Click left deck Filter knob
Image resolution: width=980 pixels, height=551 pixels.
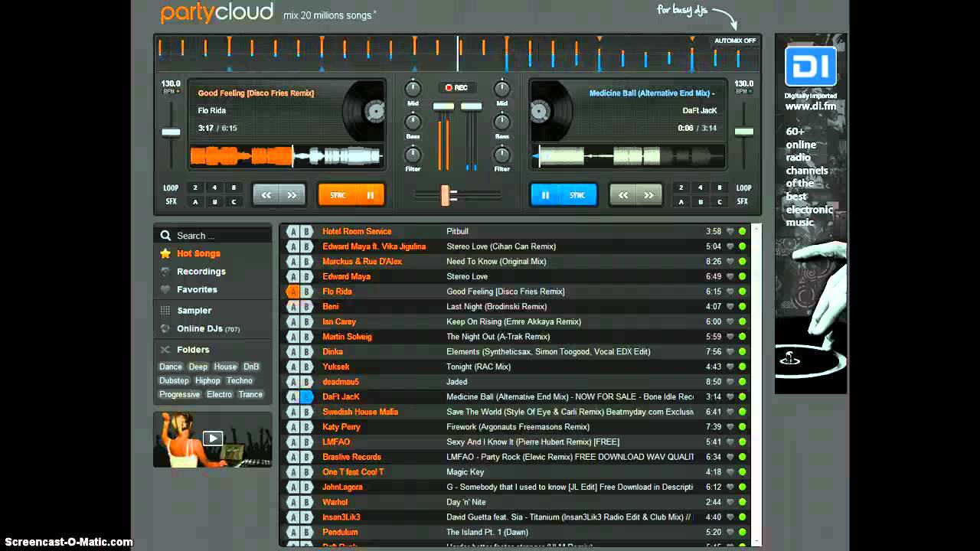coord(413,155)
